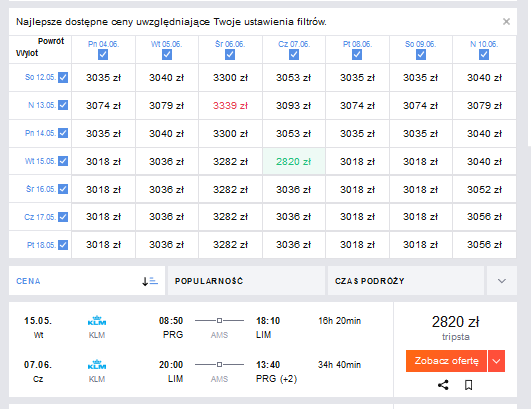Click KLM logo on outbound flight
This screenshot has height=409, width=531.
tap(97, 320)
